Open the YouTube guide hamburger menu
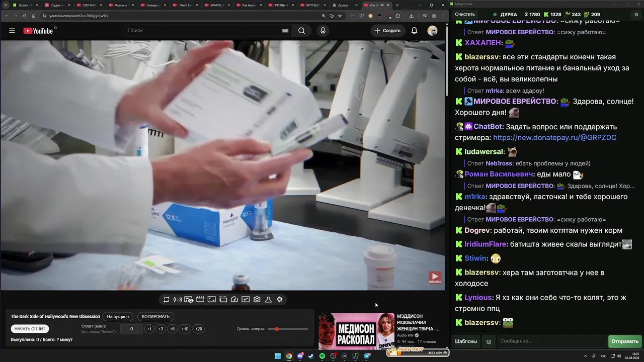This screenshot has width=644, height=362. tap(12, 31)
